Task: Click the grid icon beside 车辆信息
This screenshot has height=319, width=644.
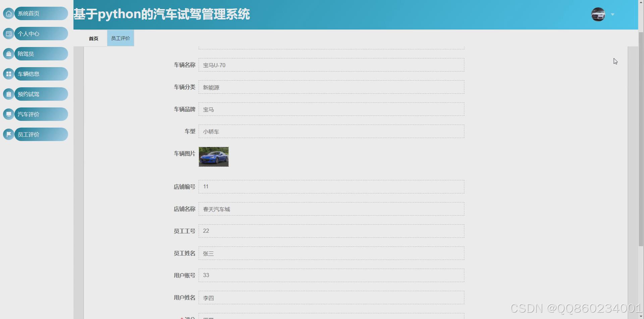Action: click(9, 74)
